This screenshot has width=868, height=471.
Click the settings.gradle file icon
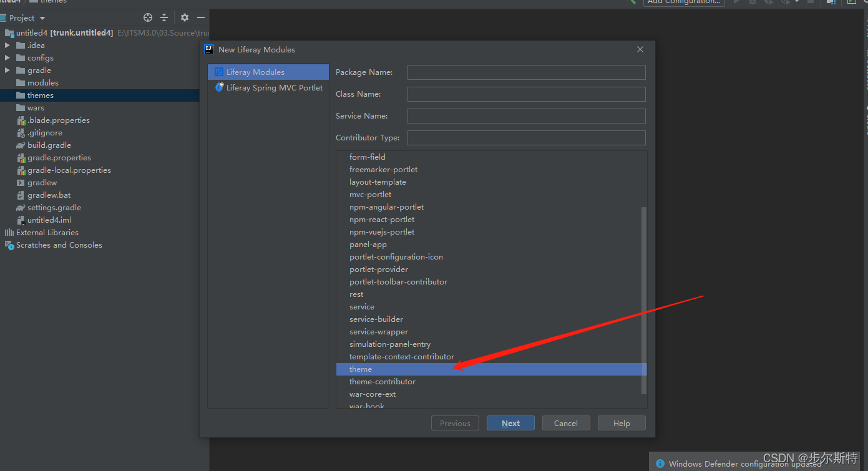[21, 208]
